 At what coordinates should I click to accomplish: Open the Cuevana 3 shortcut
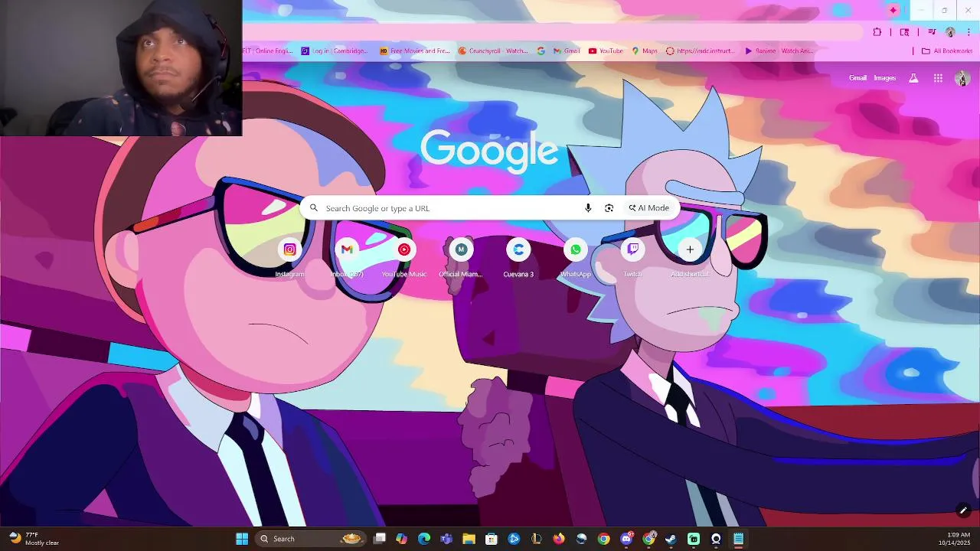(518, 256)
